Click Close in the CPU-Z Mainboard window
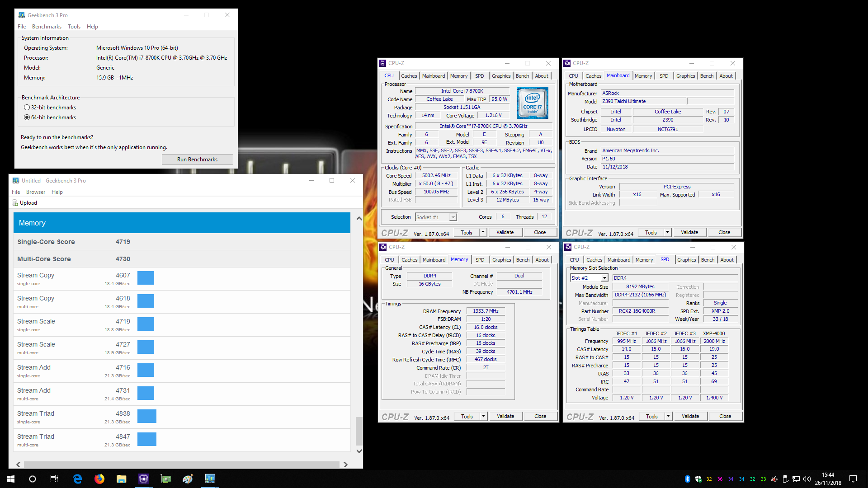The image size is (868, 488). click(724, 232)
